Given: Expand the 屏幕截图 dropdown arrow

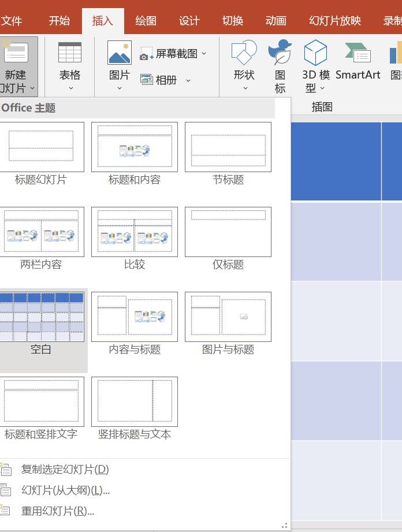Looking at the screenshot, I should click(204, 53).
